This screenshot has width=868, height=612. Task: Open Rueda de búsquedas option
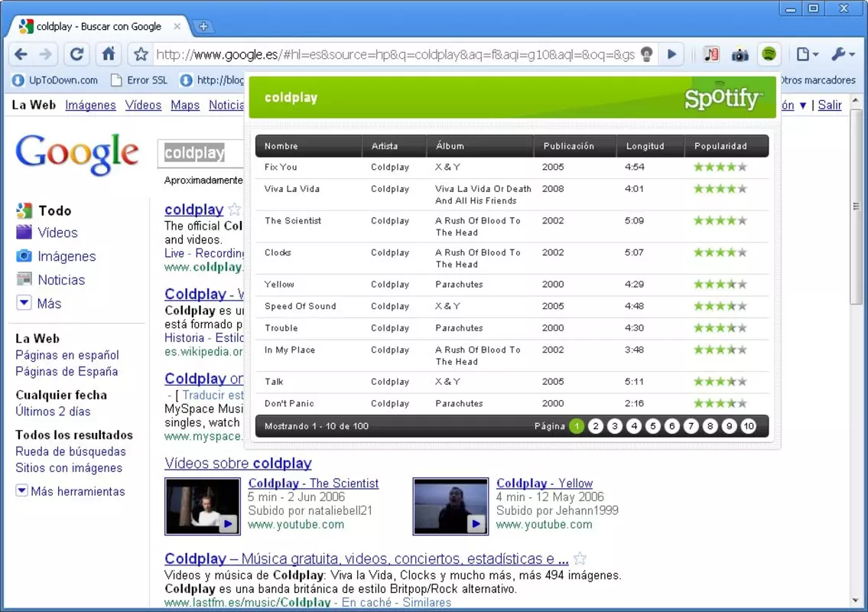pos(70,451)
